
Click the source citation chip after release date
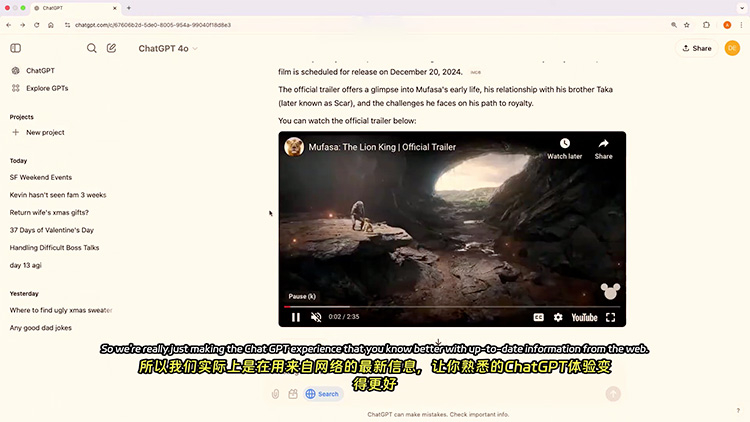[x=475, y=72]
